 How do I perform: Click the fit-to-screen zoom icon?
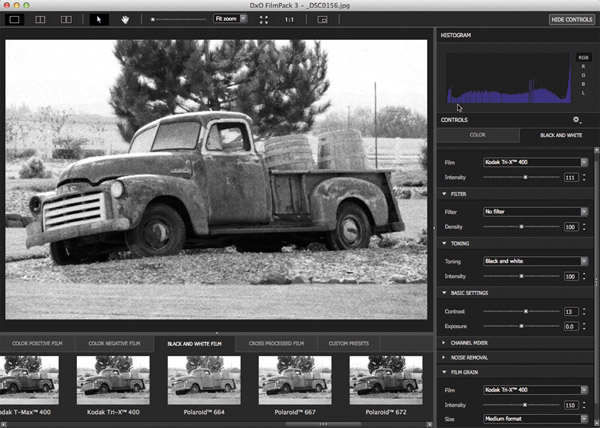(264, 20)
